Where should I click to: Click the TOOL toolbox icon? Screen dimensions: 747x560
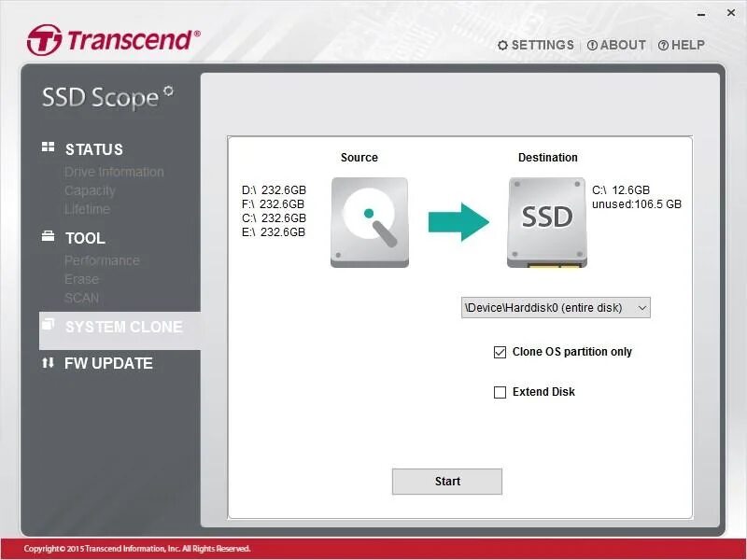click(x=49, y=236)
